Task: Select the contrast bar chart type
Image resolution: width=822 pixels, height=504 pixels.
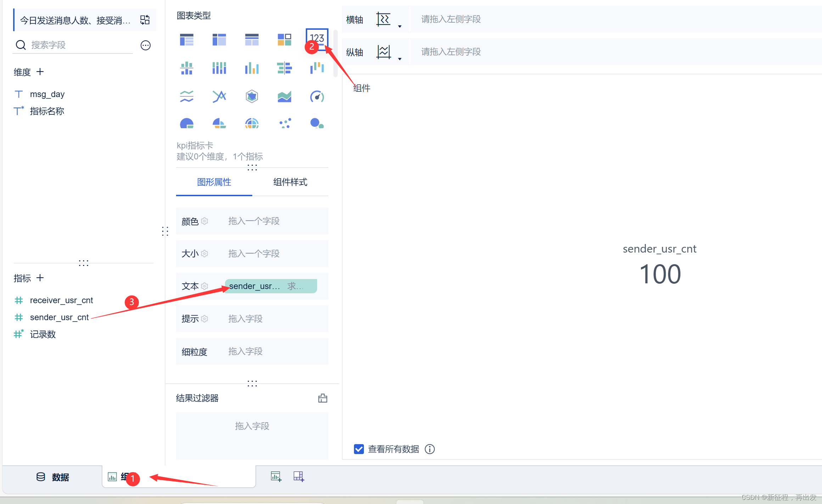Action: click(x=285, y=68)
